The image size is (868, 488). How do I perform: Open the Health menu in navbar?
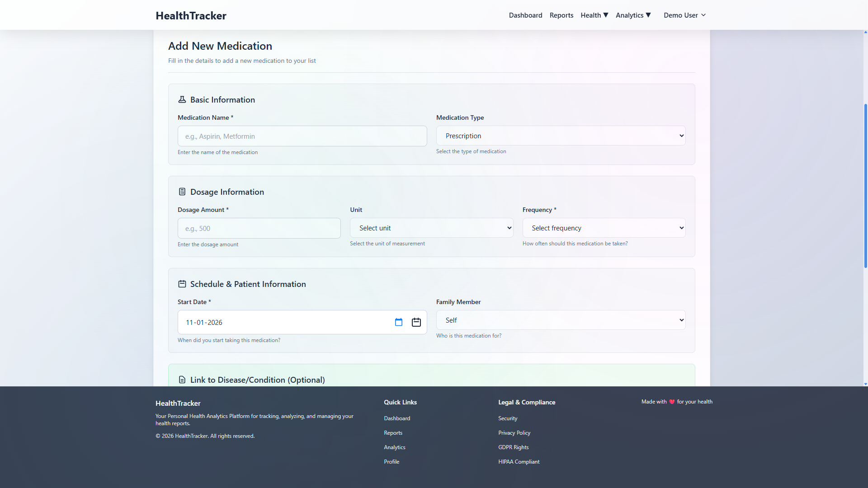click(x=594, y=15)
